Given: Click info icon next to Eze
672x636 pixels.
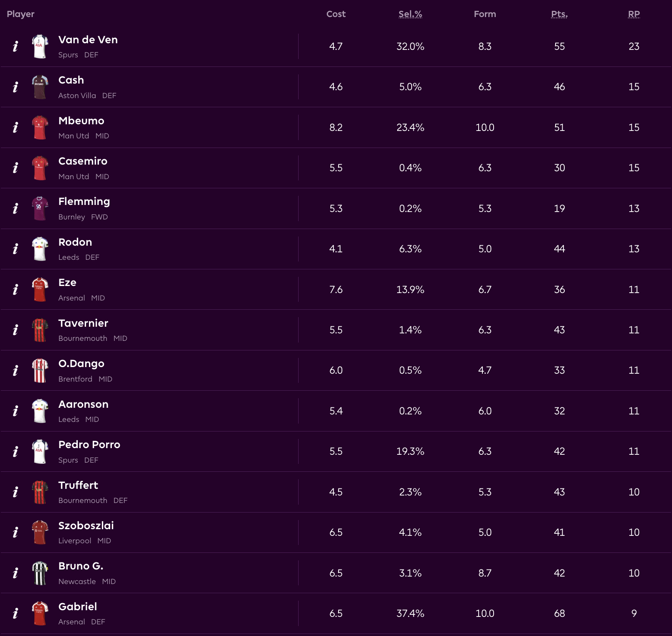Looking at the screenshot, I should 15,289.
